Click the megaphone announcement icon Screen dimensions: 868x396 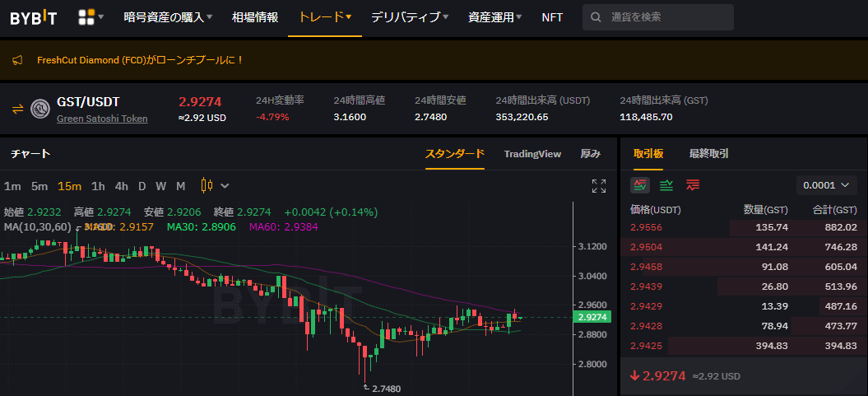[x=17, y=60]
